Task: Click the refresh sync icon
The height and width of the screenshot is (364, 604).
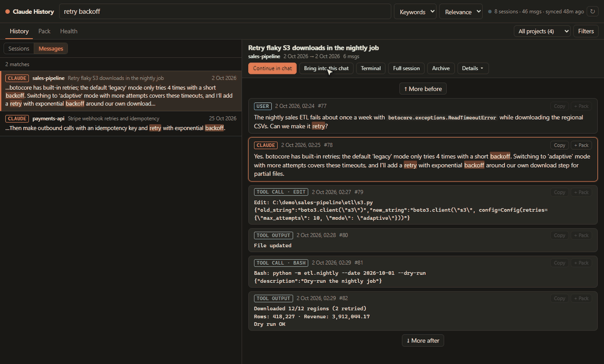Action: pyautogui.click(x=592, y=12)
